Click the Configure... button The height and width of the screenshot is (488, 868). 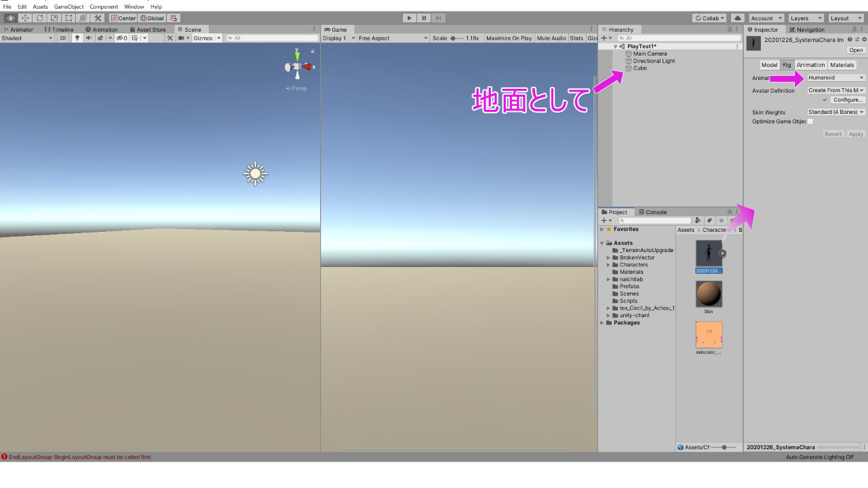(848, 100)
